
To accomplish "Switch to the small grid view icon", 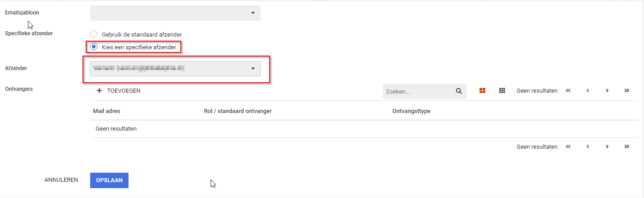I will click(502, 91).
